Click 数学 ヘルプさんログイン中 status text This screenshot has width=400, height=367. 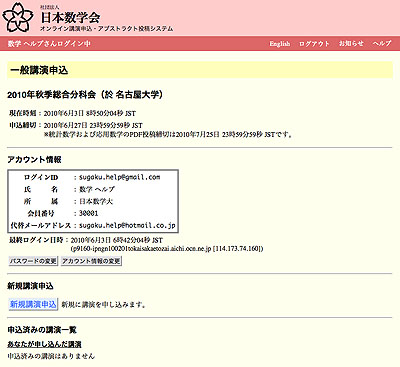tap(49, 44)
